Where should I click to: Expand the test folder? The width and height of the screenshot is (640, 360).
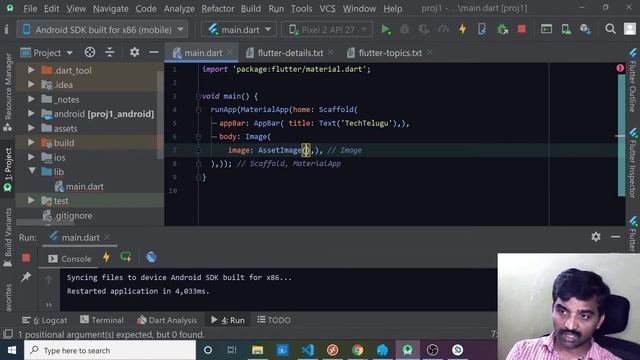pos(31,200)
